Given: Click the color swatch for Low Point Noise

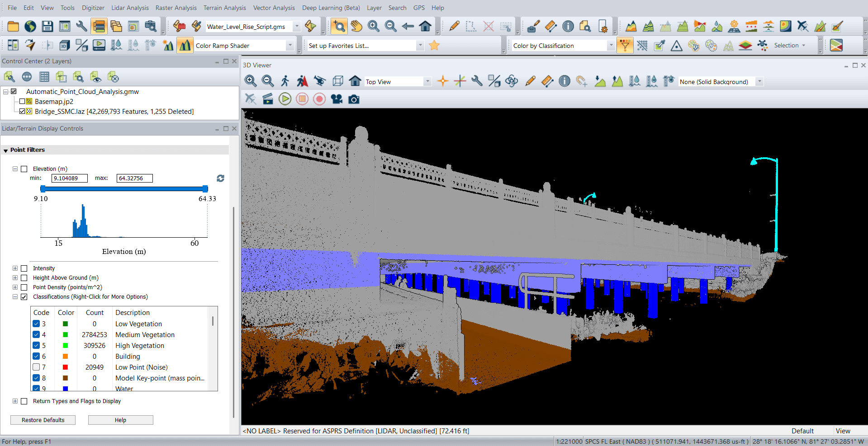Looking at the screenshot, I should [66, 367].
